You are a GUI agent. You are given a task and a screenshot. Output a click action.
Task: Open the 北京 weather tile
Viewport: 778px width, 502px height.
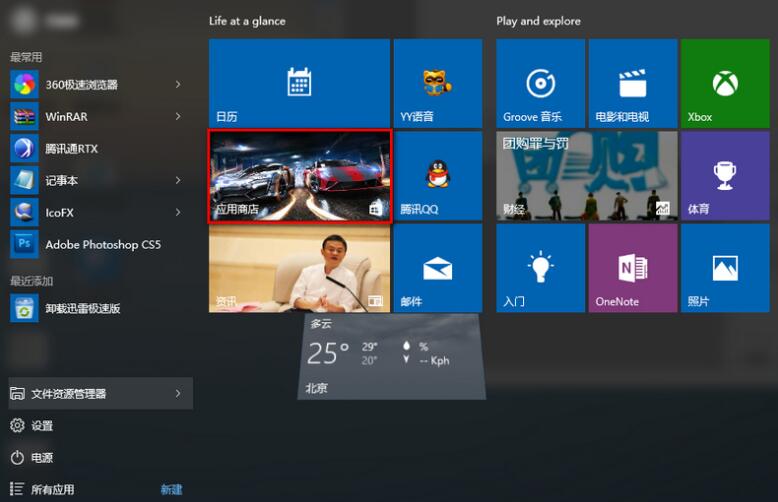(391, 357)
